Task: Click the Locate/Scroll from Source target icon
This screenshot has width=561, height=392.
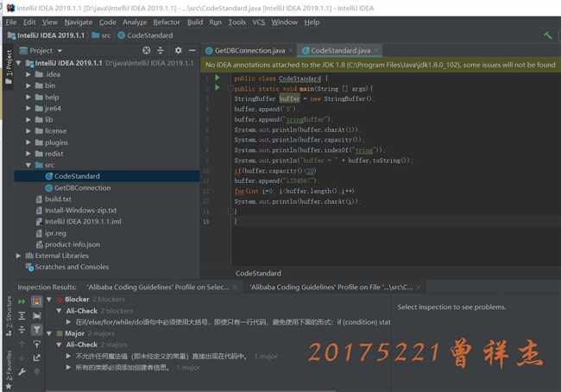Action: tap(147, 50)
